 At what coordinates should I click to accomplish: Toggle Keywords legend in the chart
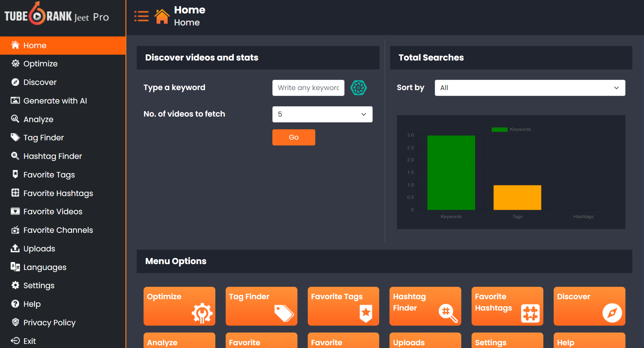[511, 129]
